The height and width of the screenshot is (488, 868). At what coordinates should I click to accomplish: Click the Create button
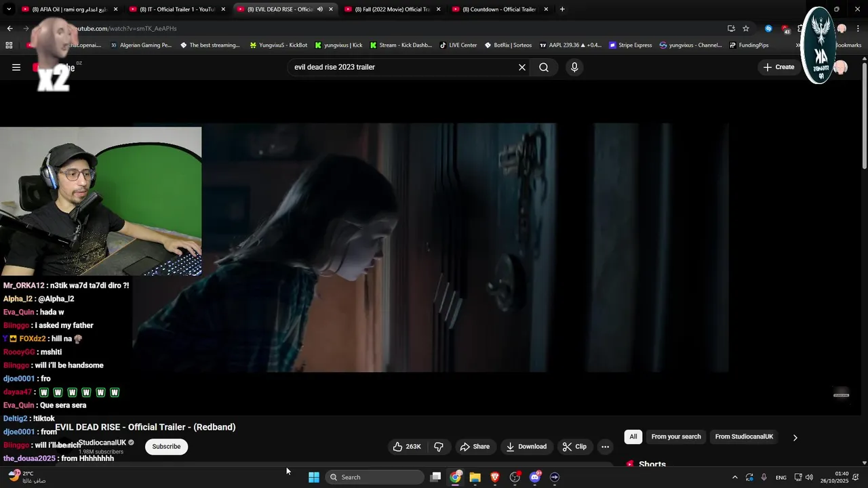click(x=778, y=67)
